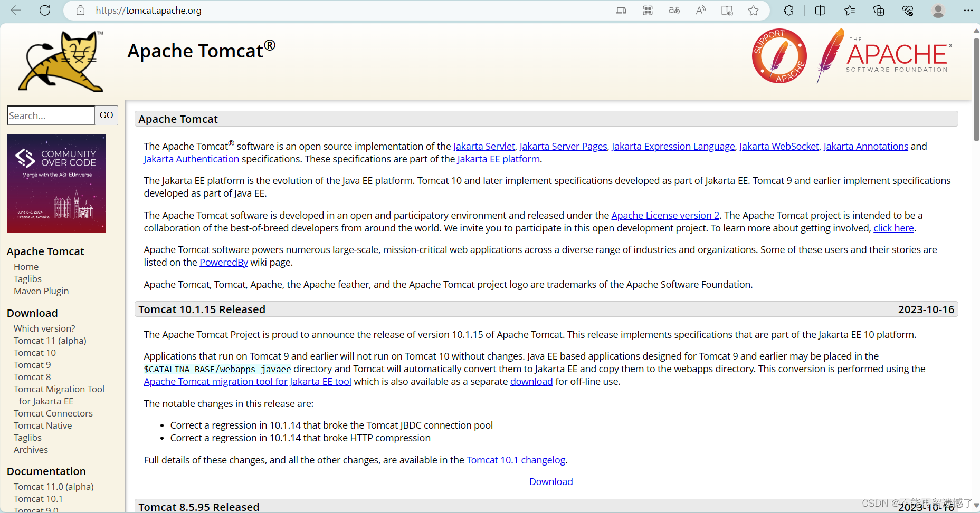Click the Tomcat cat logo

pos(61,61)
